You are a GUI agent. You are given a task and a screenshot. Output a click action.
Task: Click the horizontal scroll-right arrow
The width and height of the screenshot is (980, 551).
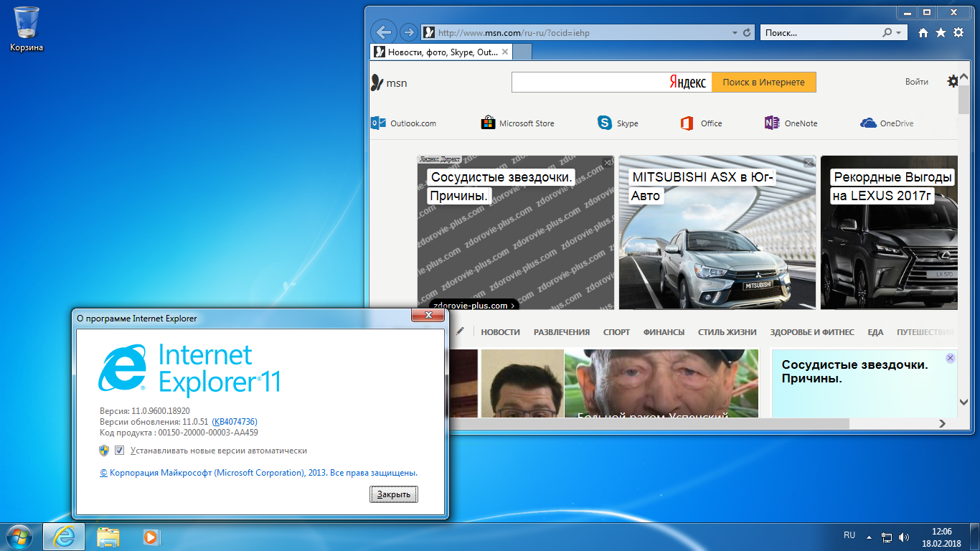coord(943,424)
